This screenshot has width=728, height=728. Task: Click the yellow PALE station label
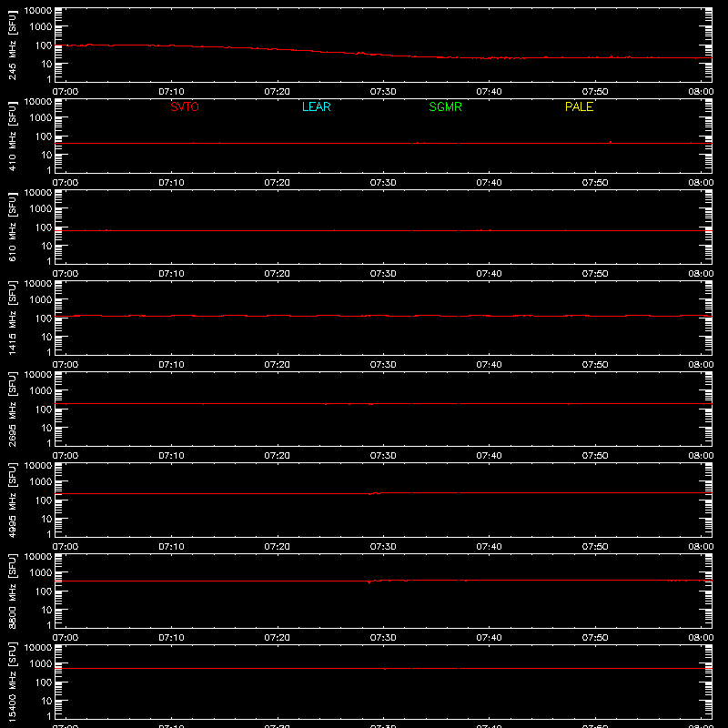click(579, 106)
